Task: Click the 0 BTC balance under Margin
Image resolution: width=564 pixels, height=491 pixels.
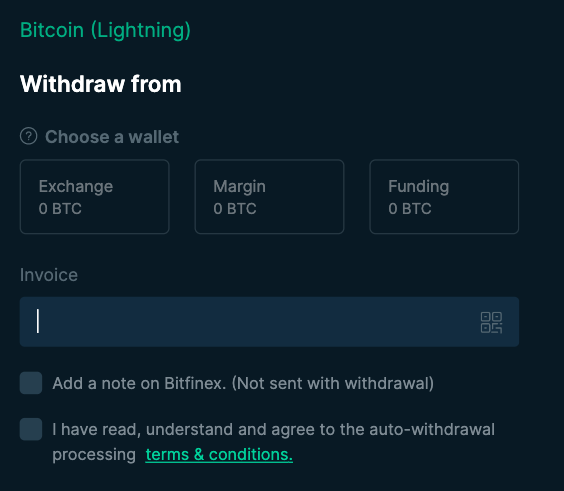Action: [235, 209]
